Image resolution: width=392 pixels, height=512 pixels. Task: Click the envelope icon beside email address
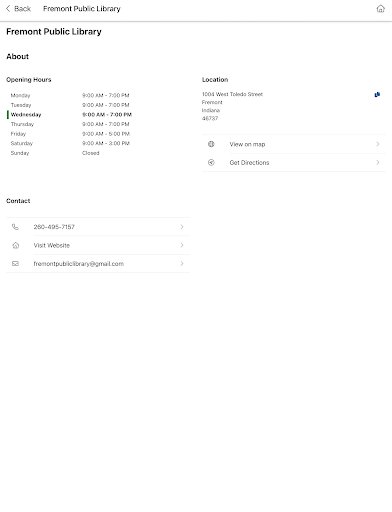tap(15, 264)
